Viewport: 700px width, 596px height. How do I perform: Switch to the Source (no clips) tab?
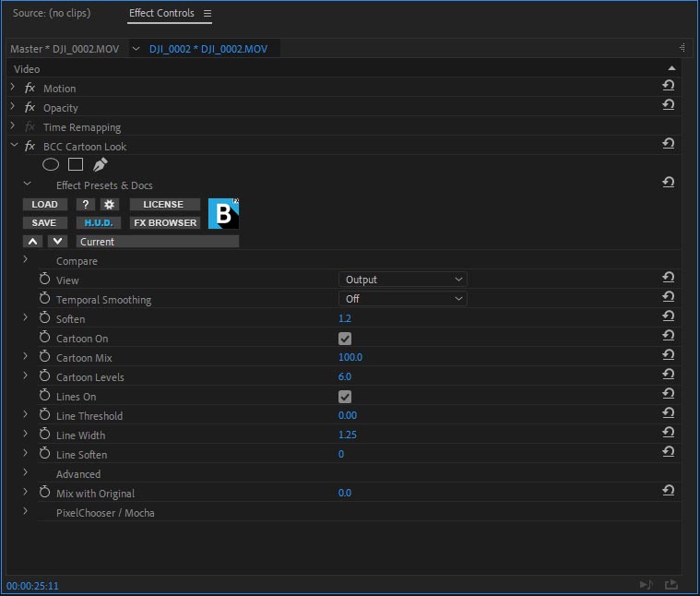tap(52, 13)
